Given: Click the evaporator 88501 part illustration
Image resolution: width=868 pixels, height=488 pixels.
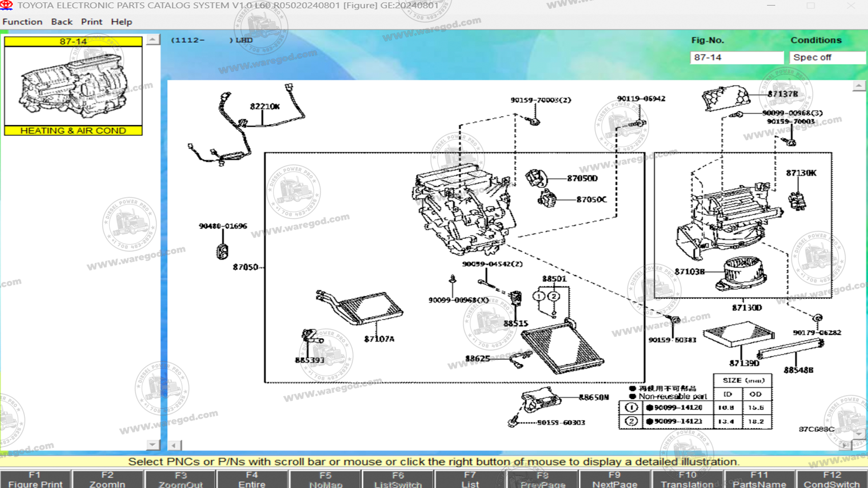Looking at the screenshot, I should pyautogui.click(x=563, y=348).
